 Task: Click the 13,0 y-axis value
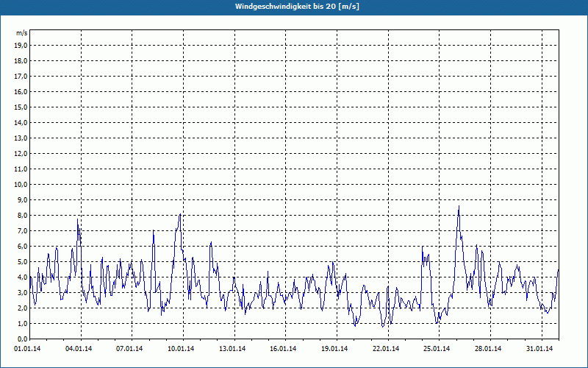[21, 138]
